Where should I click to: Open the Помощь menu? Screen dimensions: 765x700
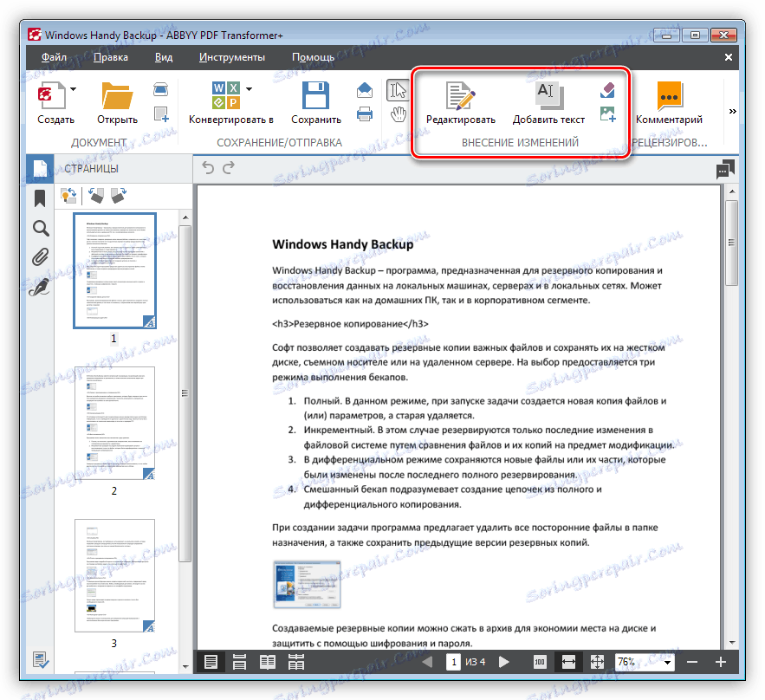coord(314,57)
